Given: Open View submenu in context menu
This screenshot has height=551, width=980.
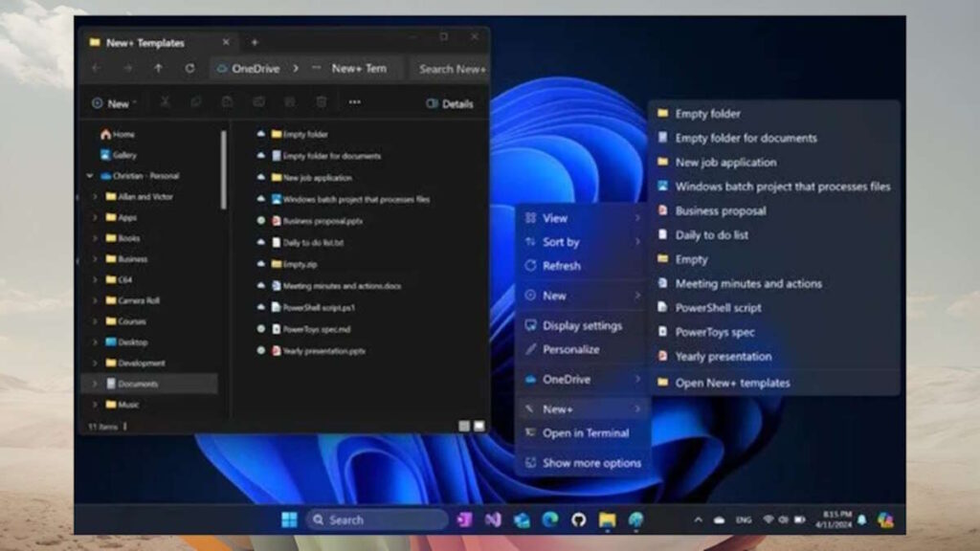Looking at the screenshot, I should coord(583,218).
